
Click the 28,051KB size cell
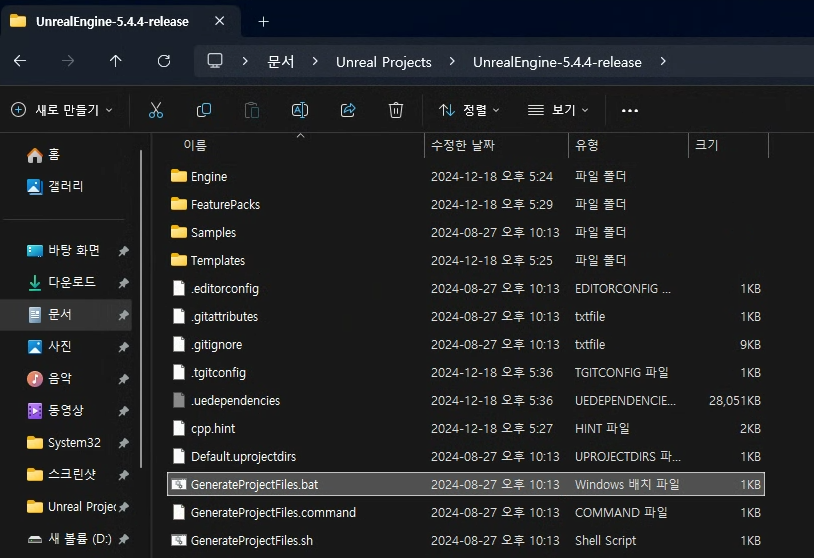(735, 401)
